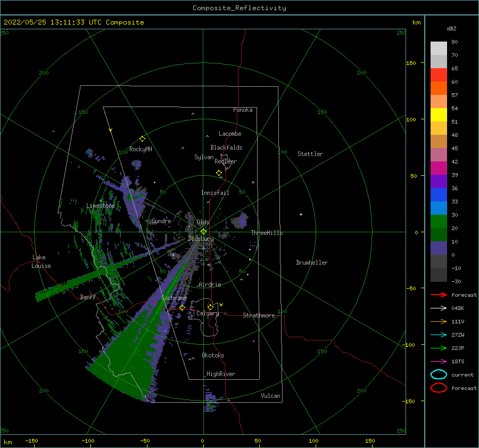Click the cyan current ellipse in legend
The image size is (479, 448).
click(x=439, y=374)
